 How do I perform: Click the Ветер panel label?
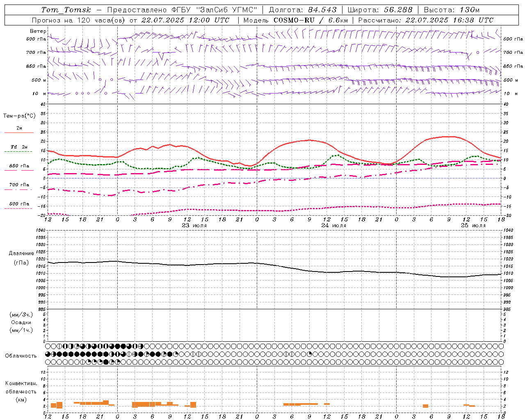(x=38, y=31)
